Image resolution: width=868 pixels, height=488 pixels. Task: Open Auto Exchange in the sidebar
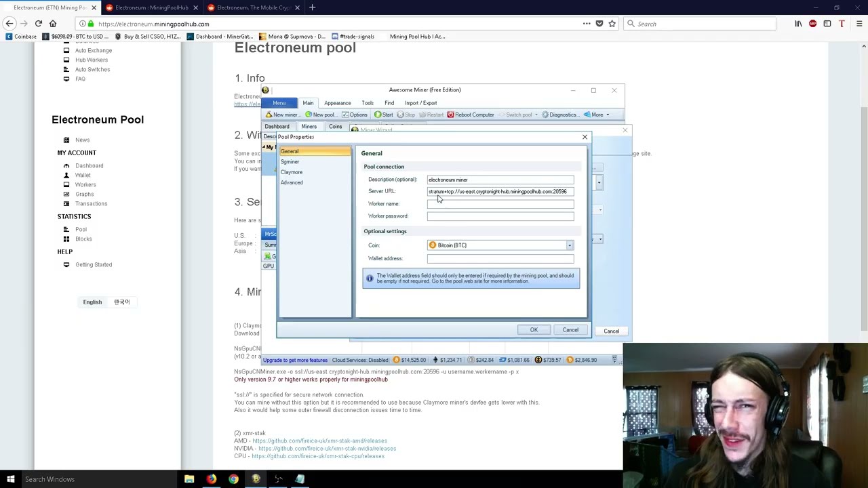[x=94, y=50]
